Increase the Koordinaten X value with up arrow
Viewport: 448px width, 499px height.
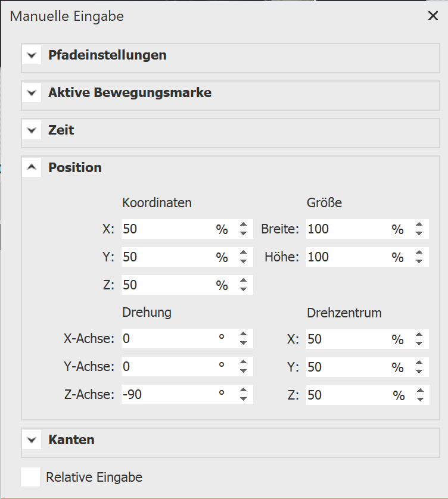243,225
